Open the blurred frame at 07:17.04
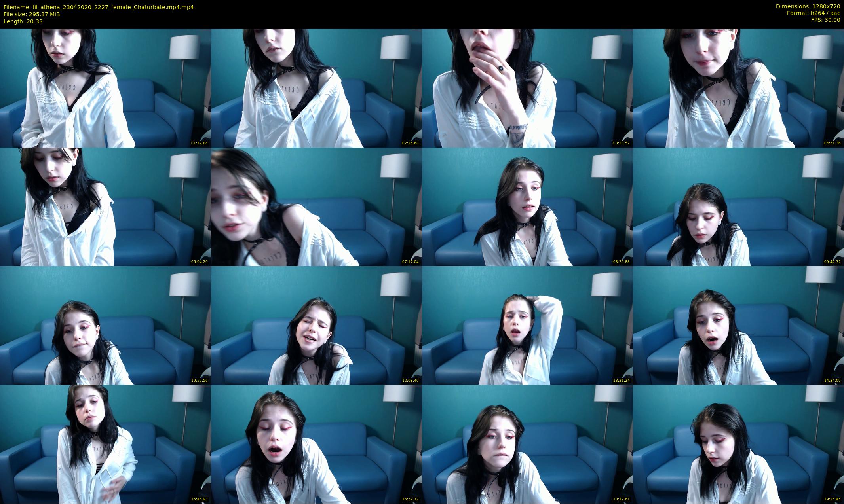Image resolution: width=844 pixels, height=504 pixels. (x=316, y=207)
